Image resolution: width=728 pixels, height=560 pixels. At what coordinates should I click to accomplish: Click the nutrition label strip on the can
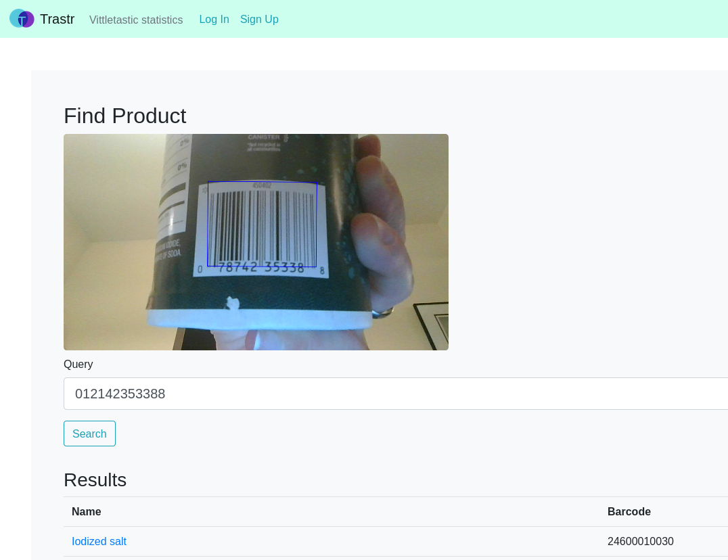tap(174, 190)
